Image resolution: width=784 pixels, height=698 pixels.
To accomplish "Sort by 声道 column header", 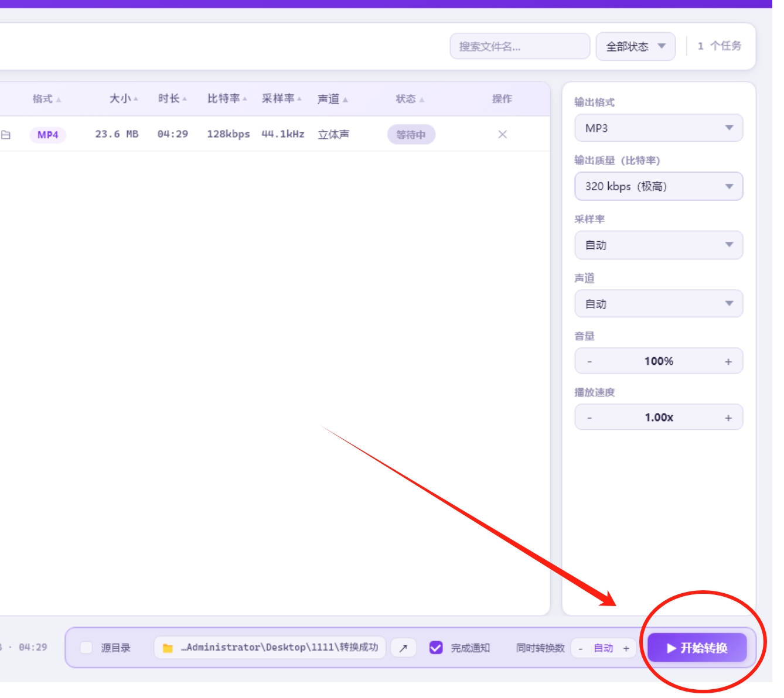I will coord(333,100).
